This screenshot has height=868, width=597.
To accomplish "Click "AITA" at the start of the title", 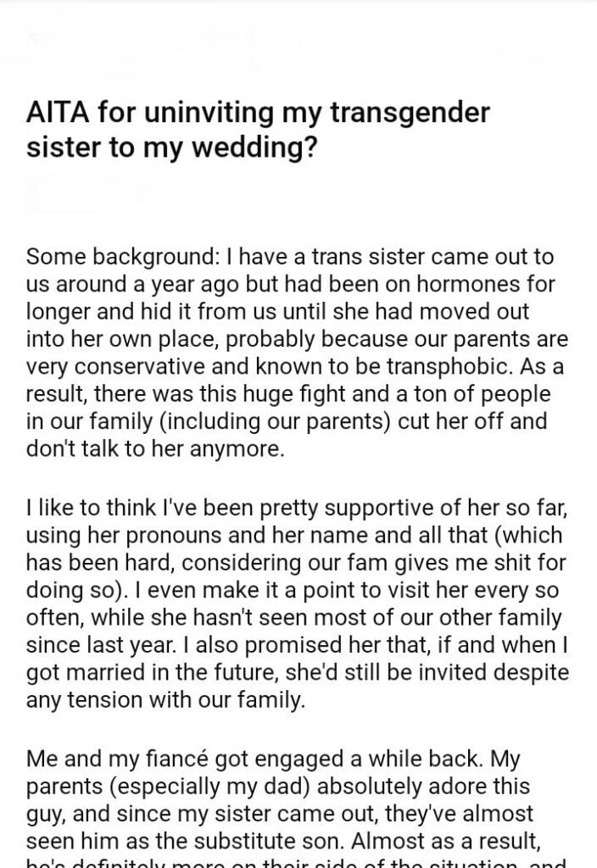I will point(56,112).
